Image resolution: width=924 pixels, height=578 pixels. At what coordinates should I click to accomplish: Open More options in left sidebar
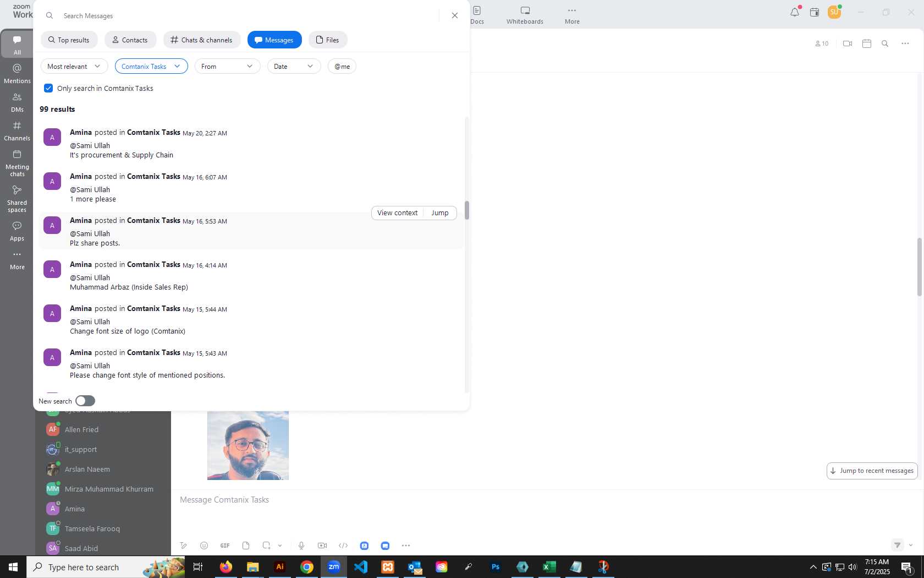(17, 260)
